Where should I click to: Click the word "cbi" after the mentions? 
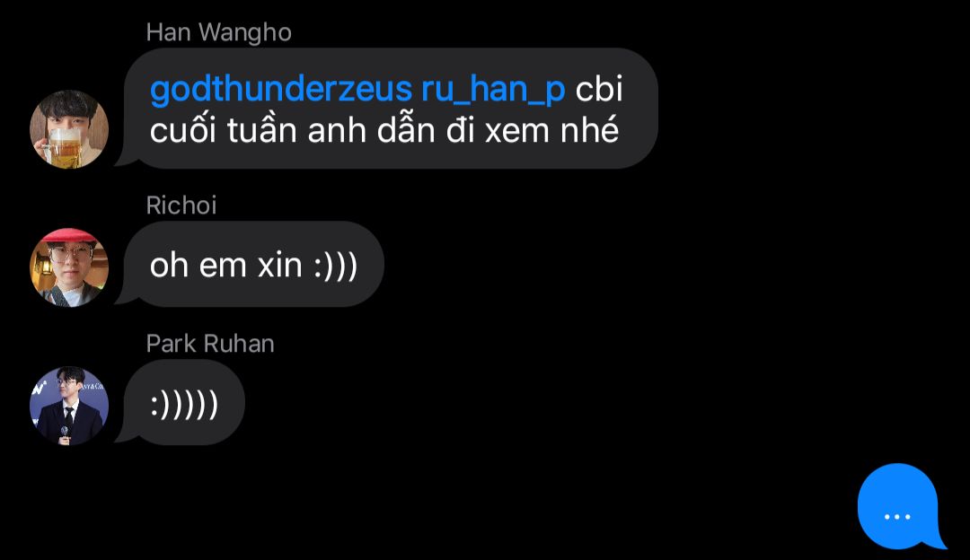pos(599,89)
